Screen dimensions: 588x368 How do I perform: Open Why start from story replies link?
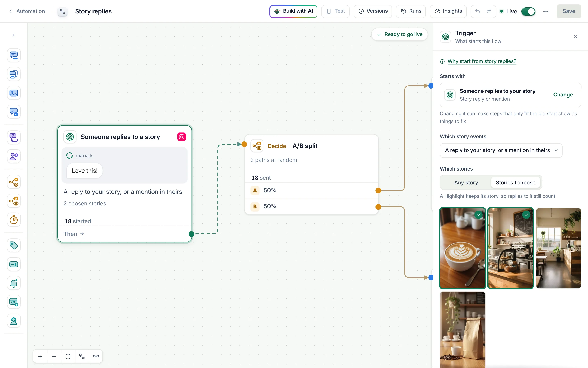click(x=482, y=61)
